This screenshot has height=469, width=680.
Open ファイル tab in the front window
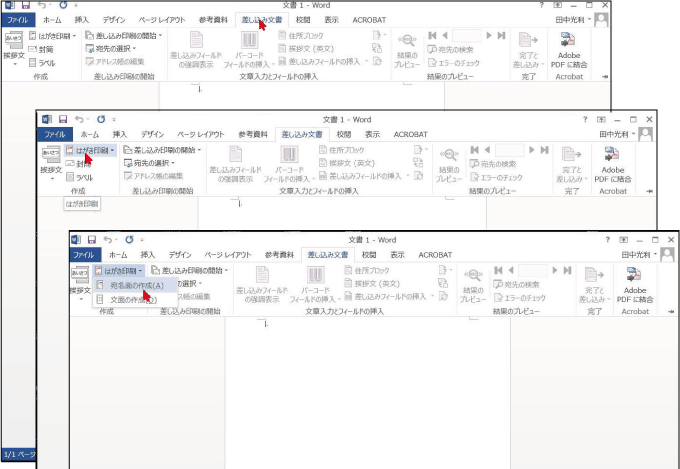point(84,255)
